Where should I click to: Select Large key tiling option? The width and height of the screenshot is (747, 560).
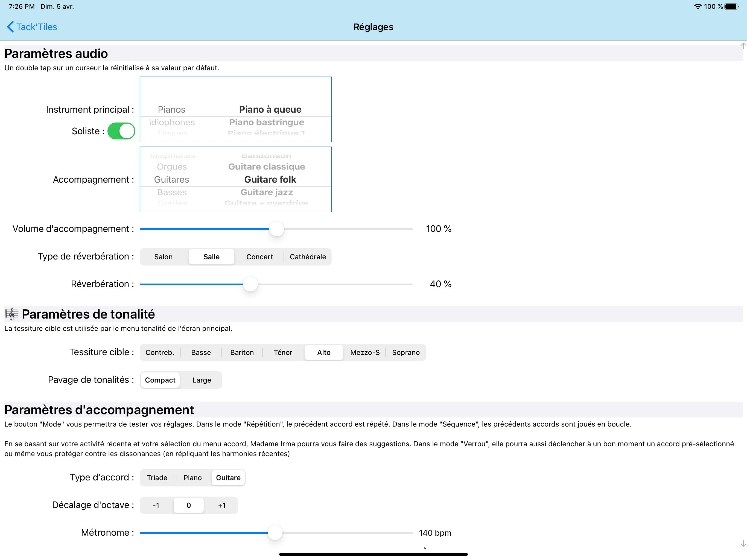[202, 380]
